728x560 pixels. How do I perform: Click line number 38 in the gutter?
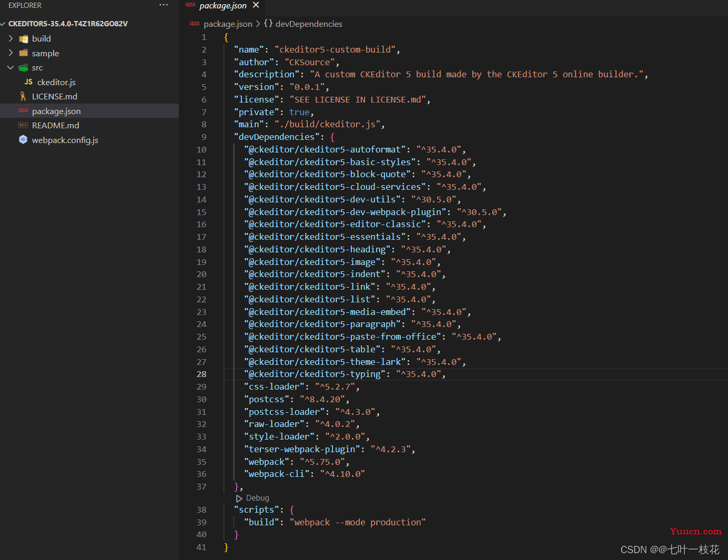click(x=201, y=510)
